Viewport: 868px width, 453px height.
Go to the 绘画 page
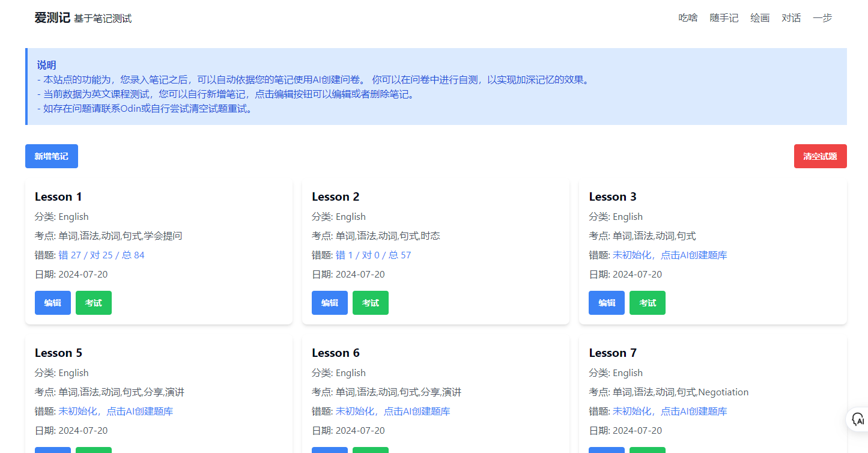click(760, 18)
